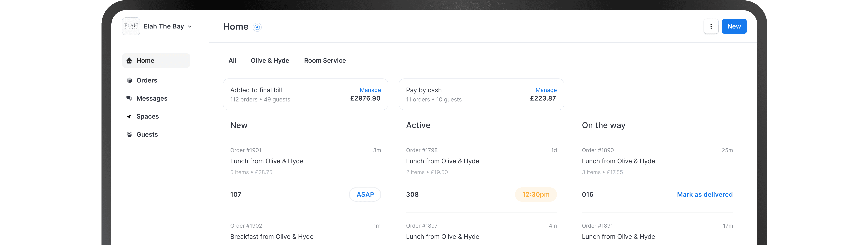Click the Orders box icon
This screenshot has height=245, width=868.
coord(129,80)
